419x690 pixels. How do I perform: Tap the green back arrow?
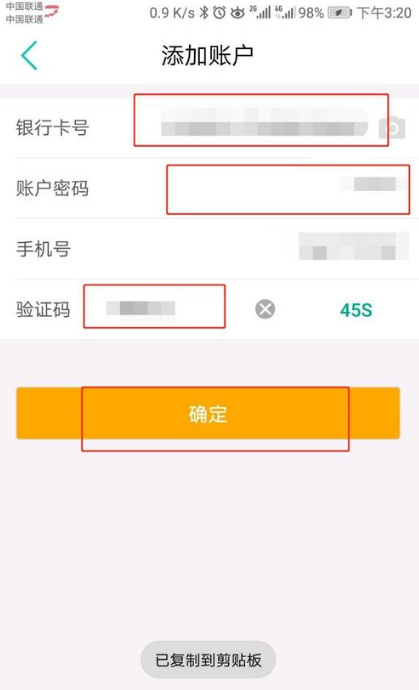29,55
